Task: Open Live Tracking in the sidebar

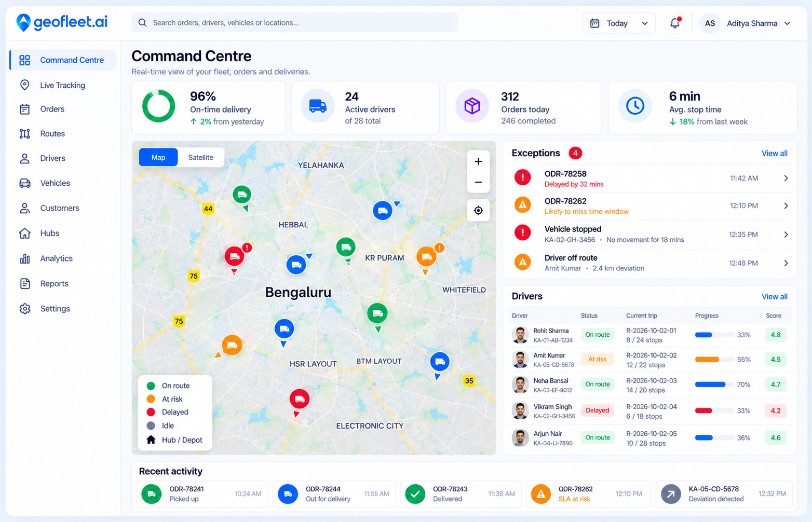Action: click(x=63, y=85)
